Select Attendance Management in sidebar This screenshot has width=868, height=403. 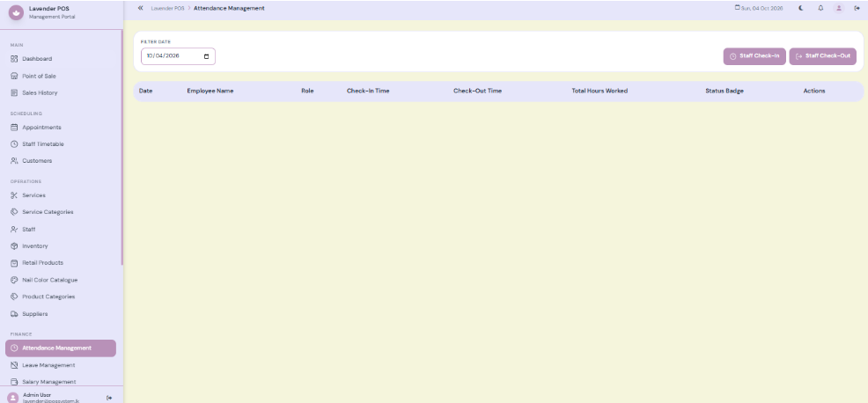click(61, 348)
